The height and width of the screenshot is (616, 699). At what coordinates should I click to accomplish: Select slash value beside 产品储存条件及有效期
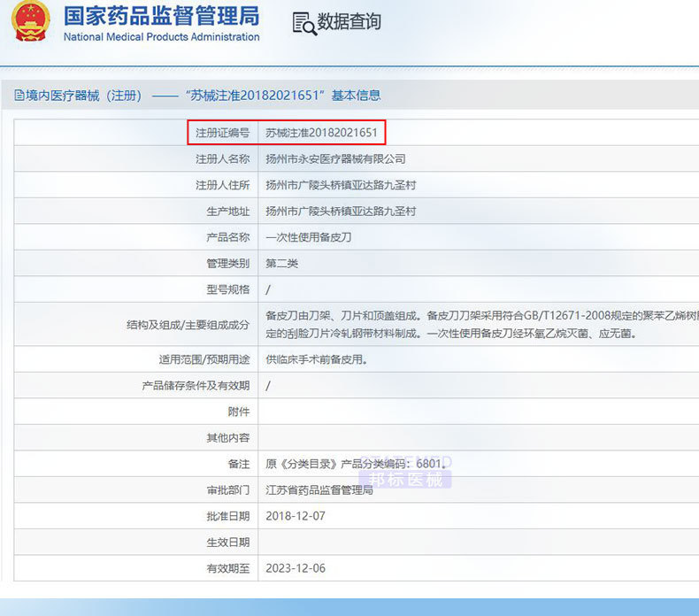coord(268,386)
